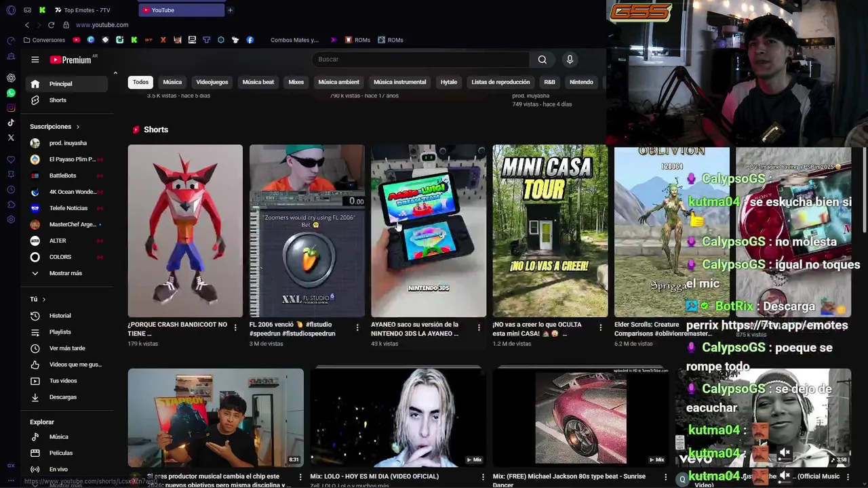The width and height of the screenshot is (868, 488).
Task: Open Playlists in sidebar
Action: (x=66, y=332)
